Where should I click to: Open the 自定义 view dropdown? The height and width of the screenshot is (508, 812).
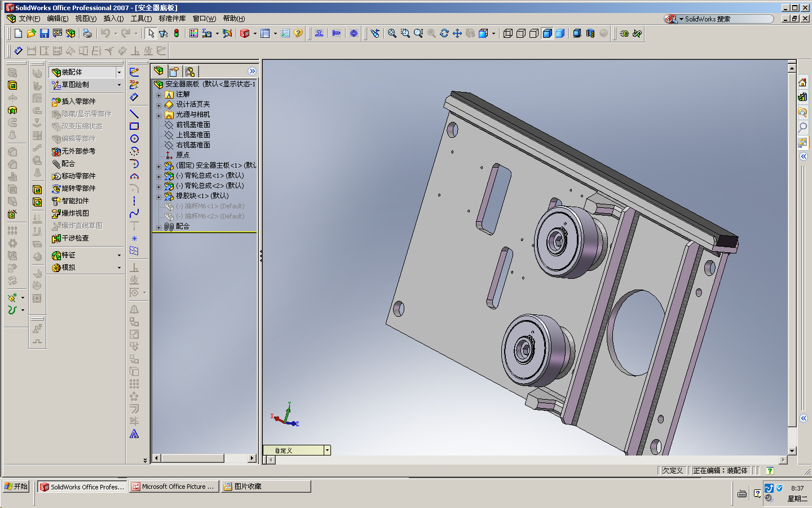pyautogui.click(x=327, y=450)
